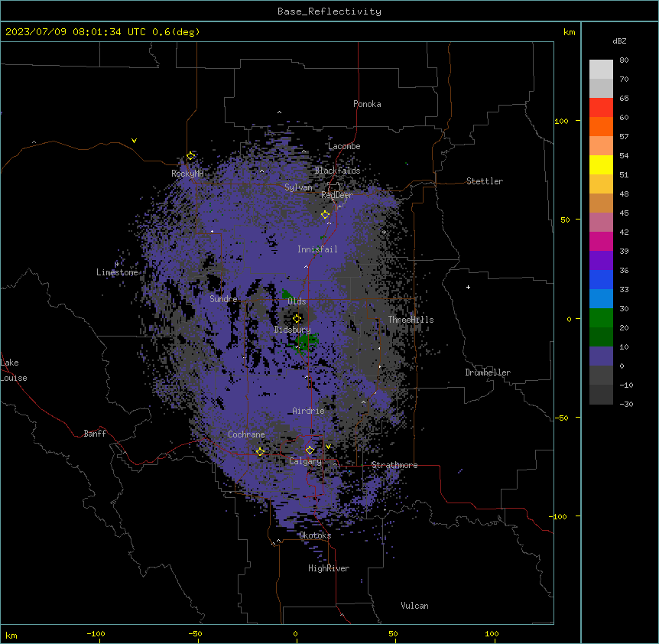Screen dimensions: 659x644
Task: Click the yellow diamond marker below RedDeer
Action: (326, 215)
